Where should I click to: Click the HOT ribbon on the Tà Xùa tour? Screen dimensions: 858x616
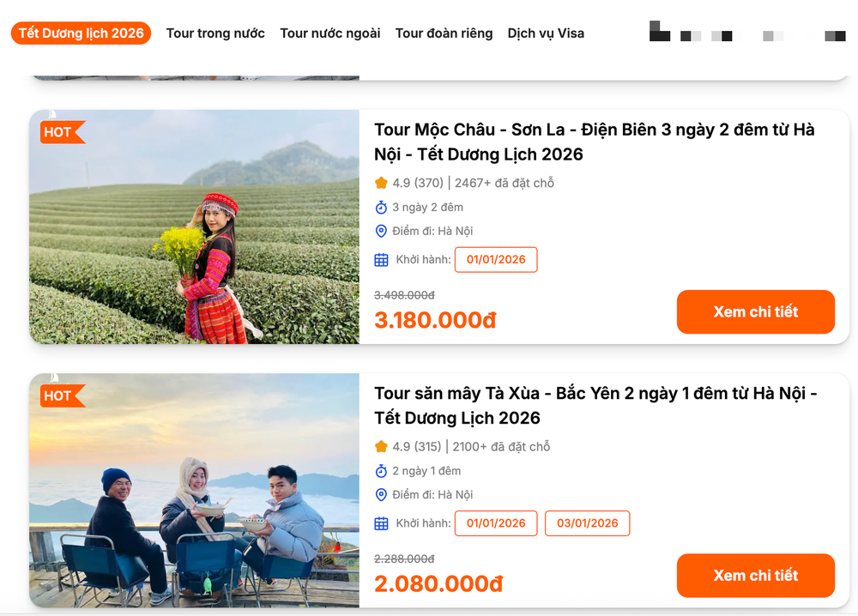click(x=62, y=396)
